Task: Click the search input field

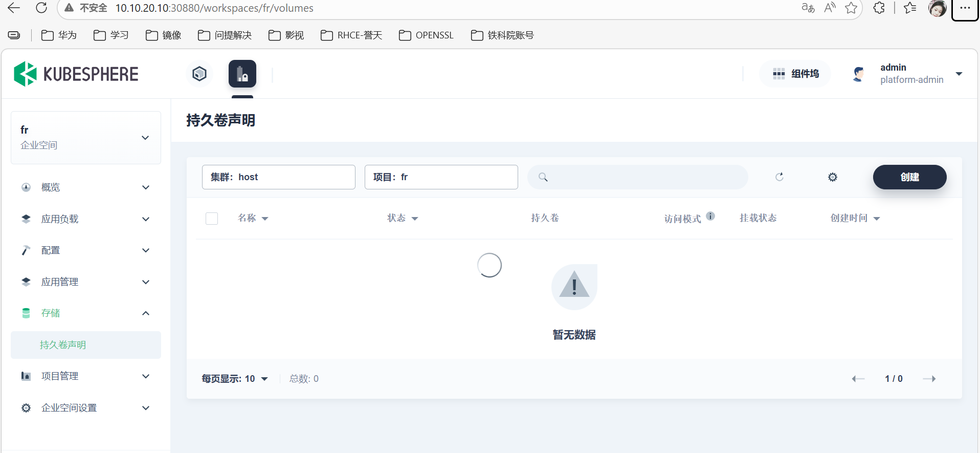Action: [644, 177]
